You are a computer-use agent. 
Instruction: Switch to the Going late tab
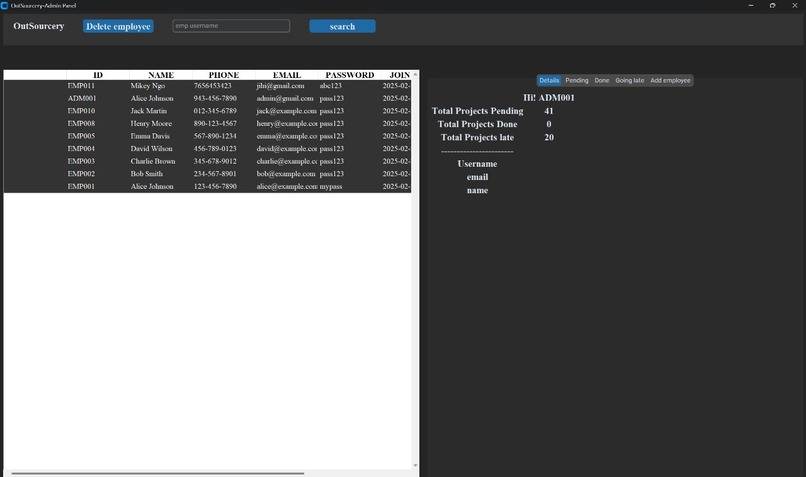630,81
